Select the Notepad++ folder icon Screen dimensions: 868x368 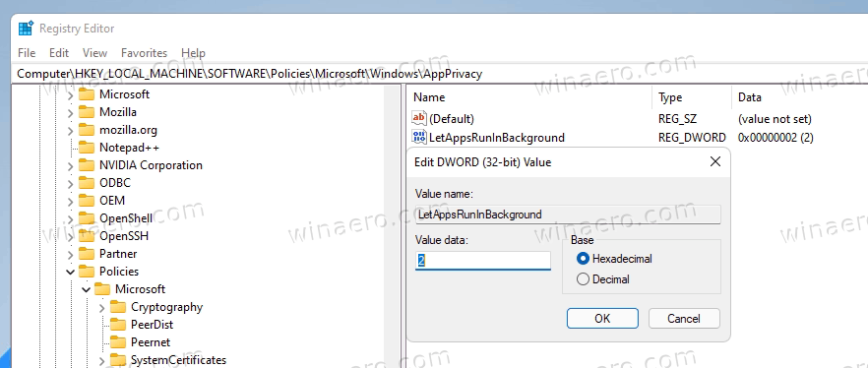[x=86, y=148]
